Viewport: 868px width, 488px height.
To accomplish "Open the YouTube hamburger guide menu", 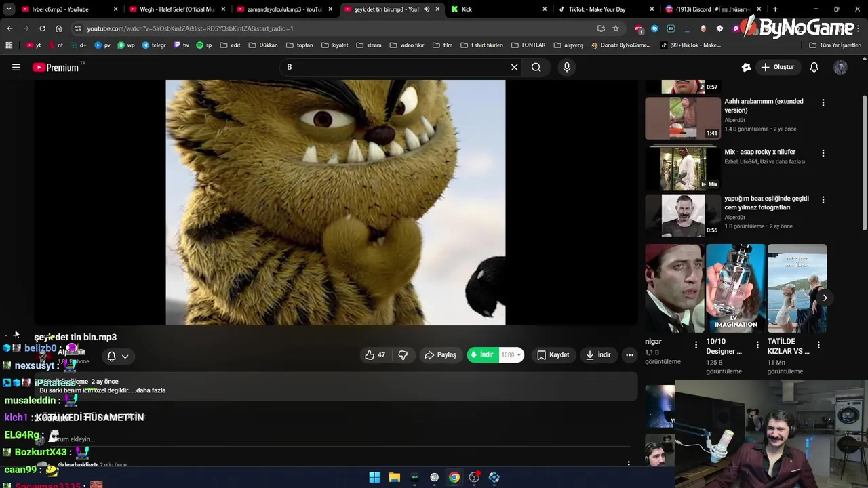I will pos(16,67).
